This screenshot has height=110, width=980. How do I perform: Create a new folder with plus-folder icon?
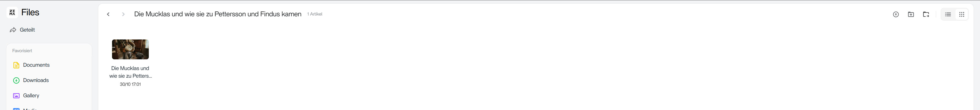[x=911, y=15]
